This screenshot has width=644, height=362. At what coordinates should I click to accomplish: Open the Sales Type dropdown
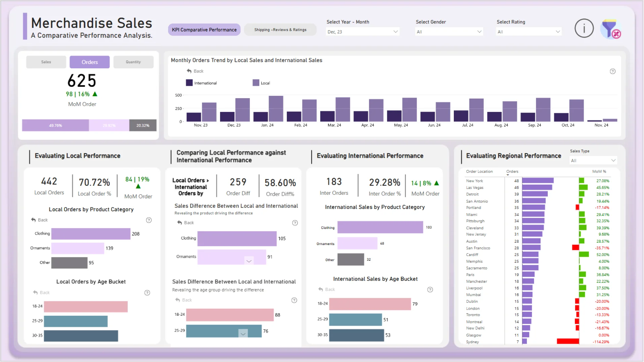593,161
